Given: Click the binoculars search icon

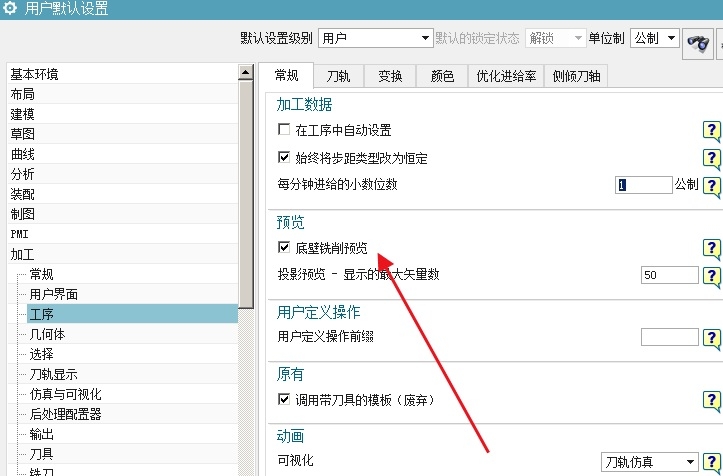Looking at the screenshot, I should point(698,44).
